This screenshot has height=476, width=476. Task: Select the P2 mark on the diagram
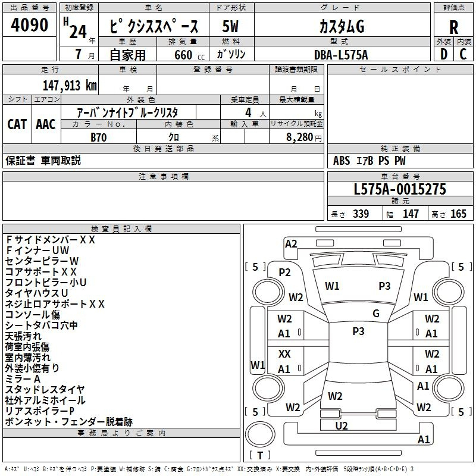coord(284,273)
